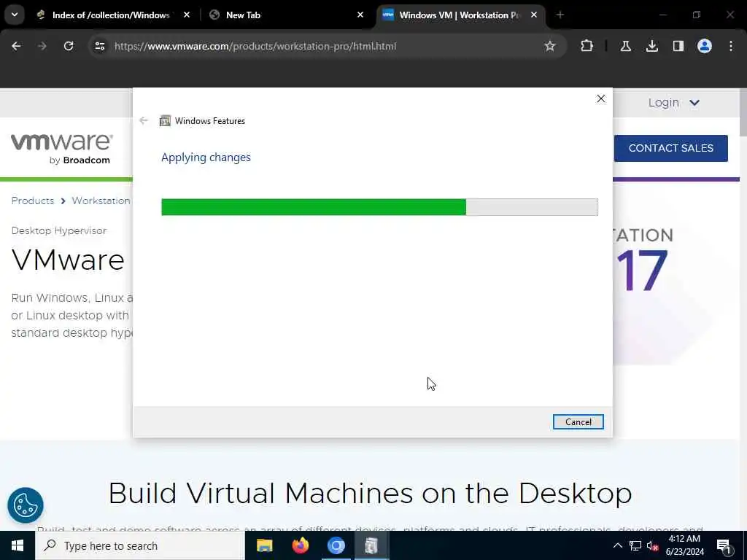Open the clock showing 4:12 AM

click(x=684, y=545)
